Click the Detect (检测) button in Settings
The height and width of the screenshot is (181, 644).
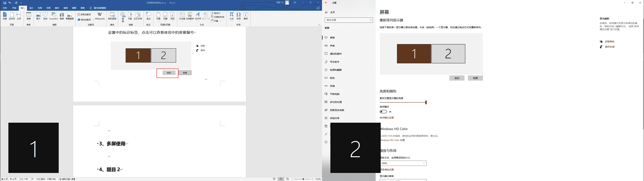click(475, 78)
